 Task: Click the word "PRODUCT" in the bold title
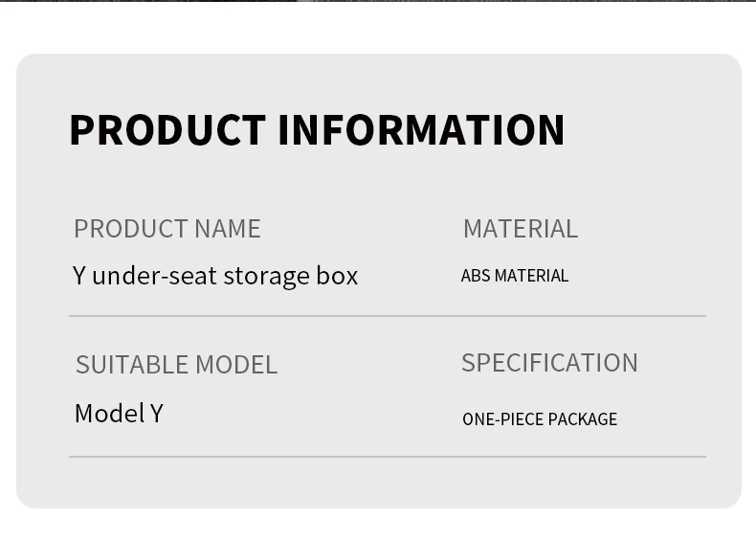coord(167,130)
